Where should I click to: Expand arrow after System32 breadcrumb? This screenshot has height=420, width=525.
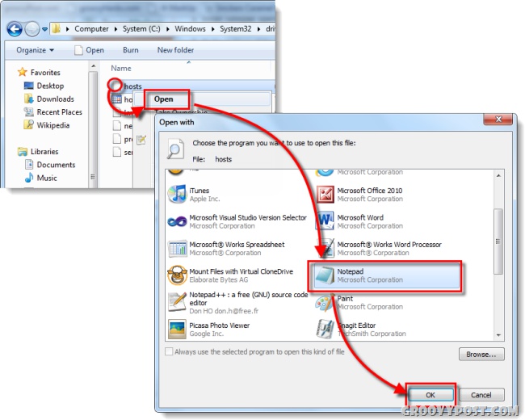point(258,29)
